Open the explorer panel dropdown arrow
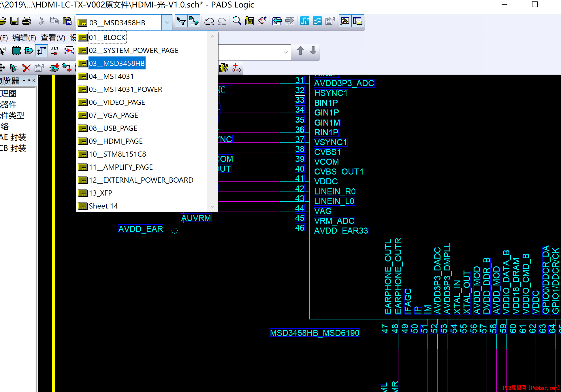 [24, 81]
